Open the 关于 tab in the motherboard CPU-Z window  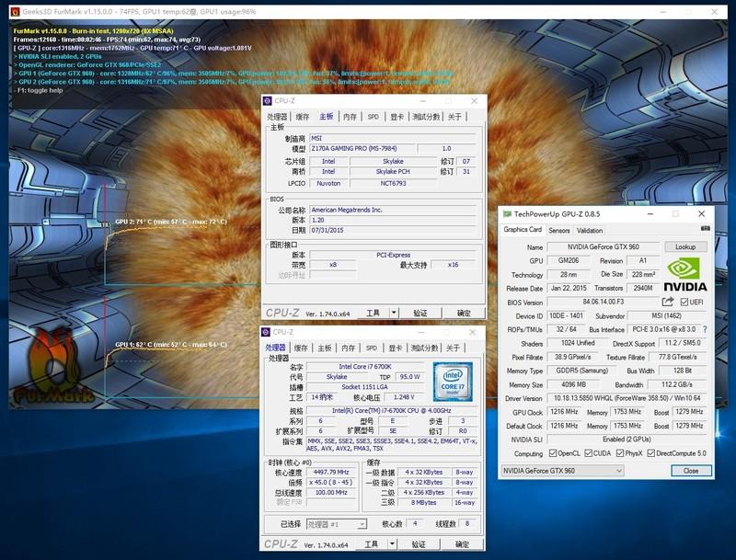(454, 117)
